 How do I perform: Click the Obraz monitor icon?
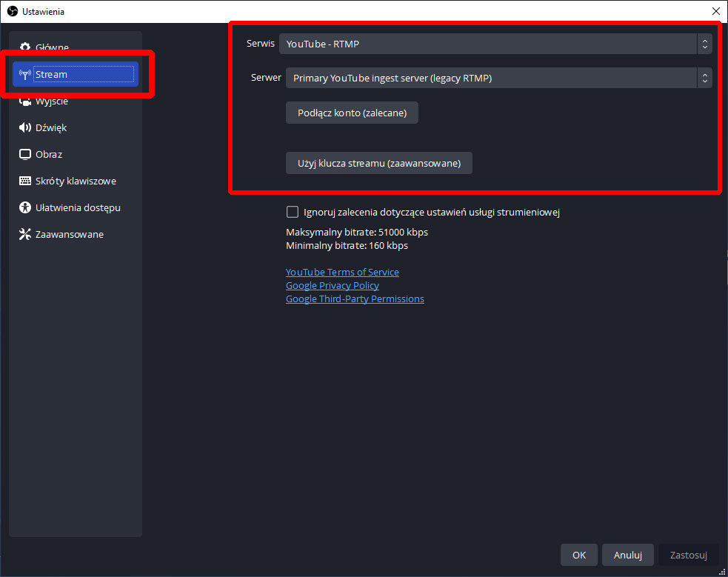coord(24,155)
